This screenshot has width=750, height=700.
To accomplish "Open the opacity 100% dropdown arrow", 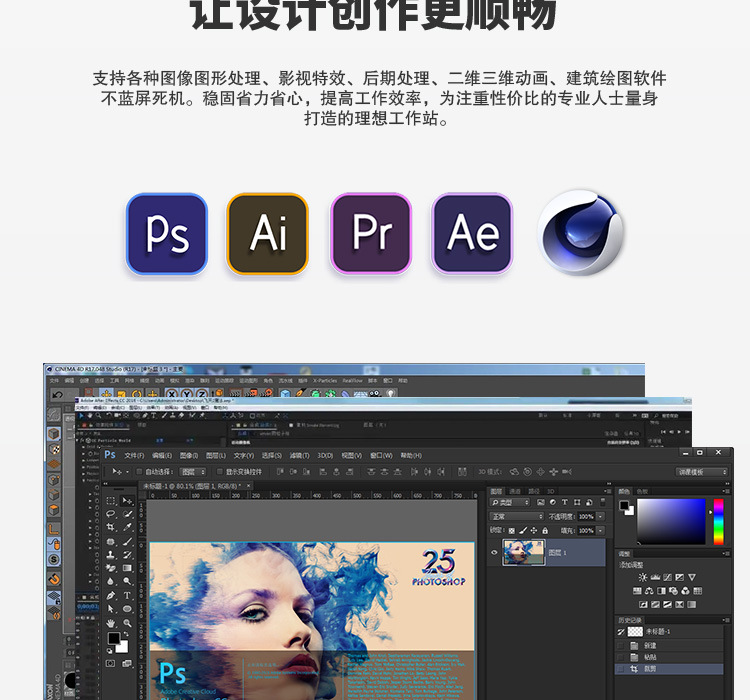I will [601, 517].
